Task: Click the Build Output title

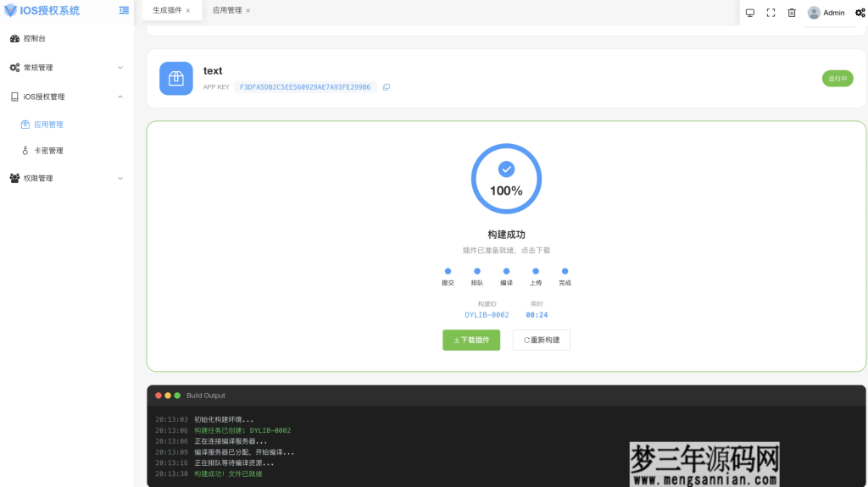Action: click(206, 396)
